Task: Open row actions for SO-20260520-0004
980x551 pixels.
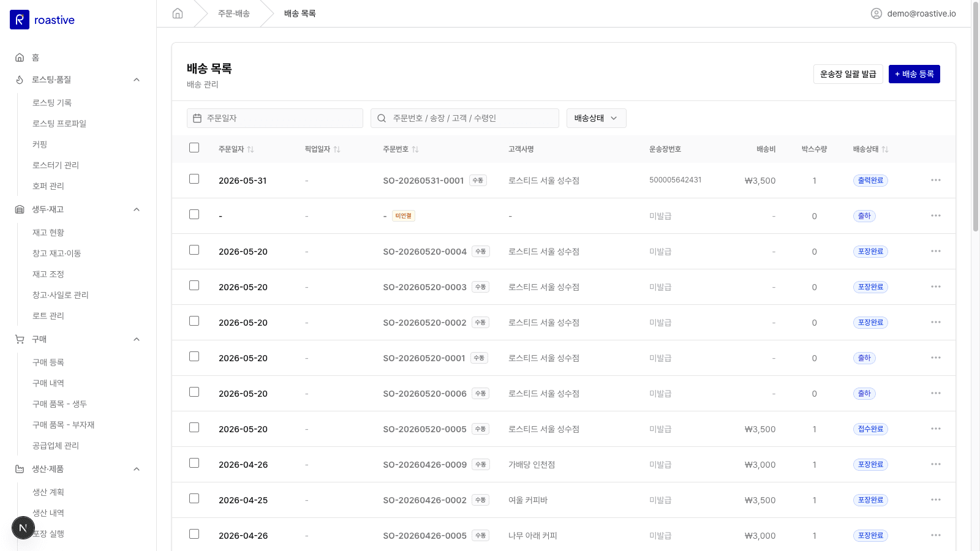Action: tap(936, 251)
